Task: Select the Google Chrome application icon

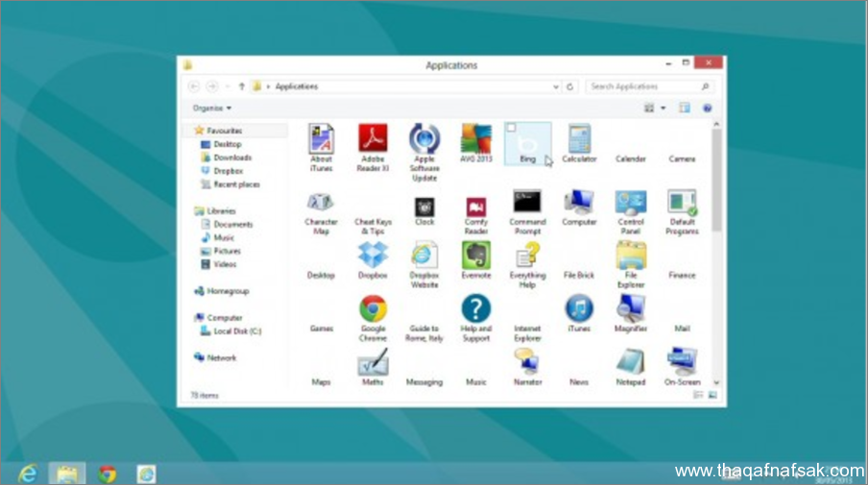Action: 373,308
